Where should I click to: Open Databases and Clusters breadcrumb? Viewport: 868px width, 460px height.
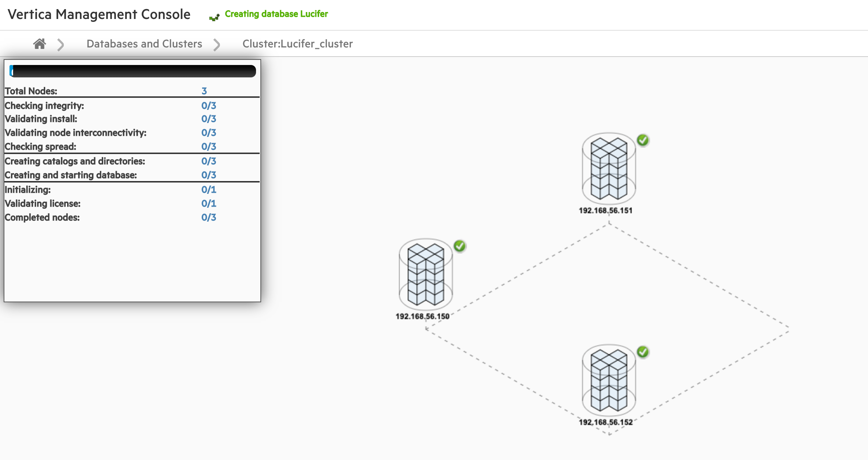click(144, 44)
